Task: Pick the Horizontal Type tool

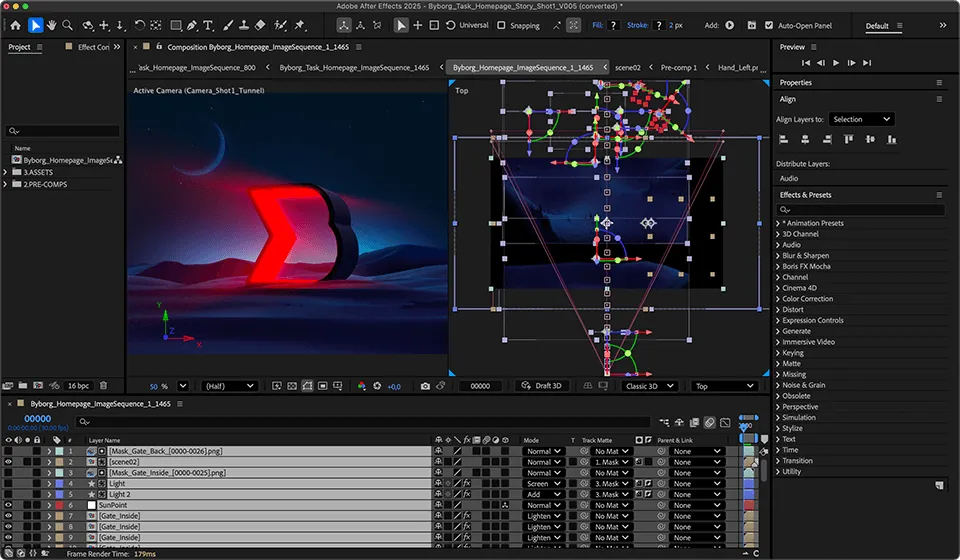Action: coord(208,25)
